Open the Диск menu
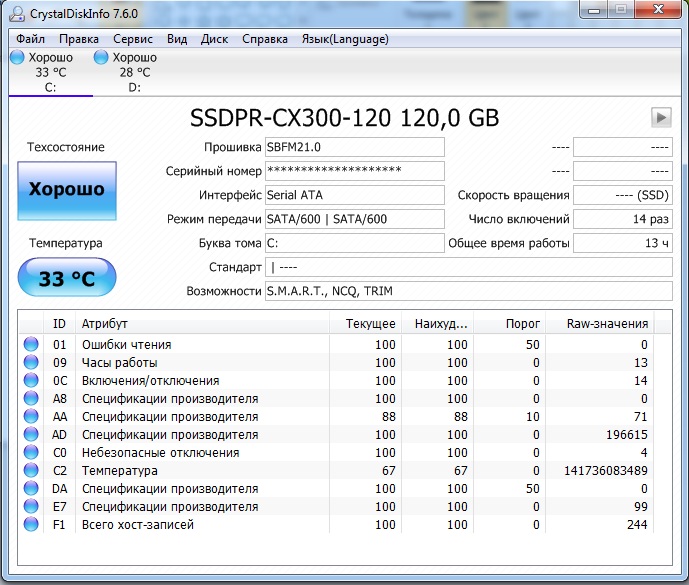 (x=214, y=39)
